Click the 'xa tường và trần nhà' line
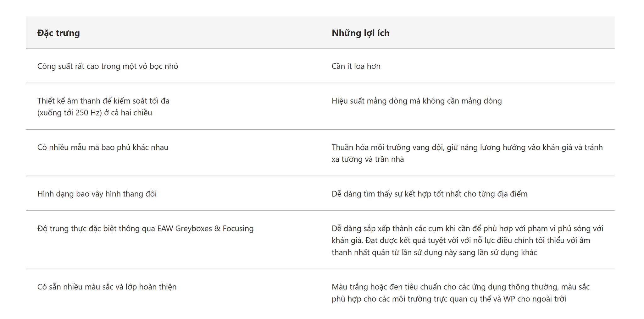Viewport: 644px width, 319px height. (x=368, y=159)
